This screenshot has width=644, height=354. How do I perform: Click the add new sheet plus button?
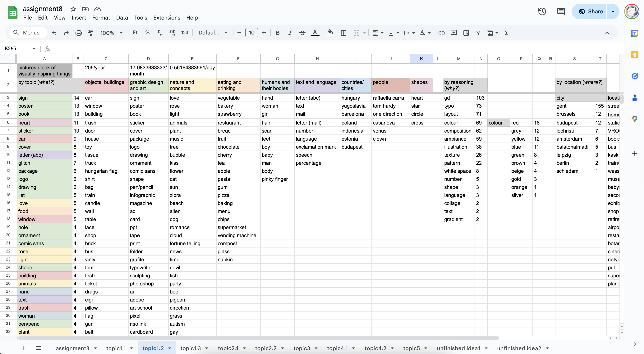pyautogui.click(x=23, y=348)
